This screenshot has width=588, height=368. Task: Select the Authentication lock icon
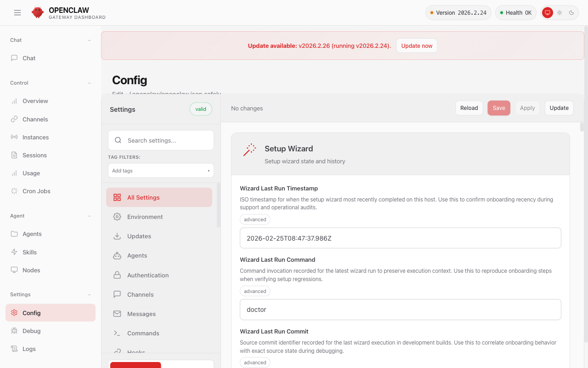click(118, 275)
